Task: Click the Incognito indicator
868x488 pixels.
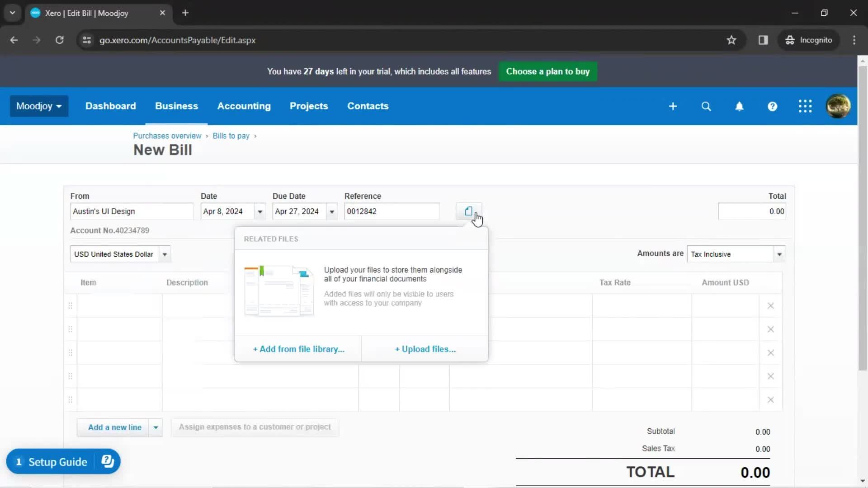Action: click(x=809, y=40)
